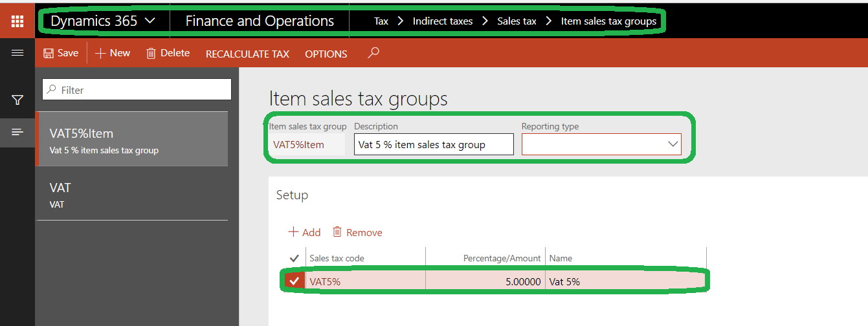Click the Delete trash icon
This screenshot has height=326, width=868.
151,53
